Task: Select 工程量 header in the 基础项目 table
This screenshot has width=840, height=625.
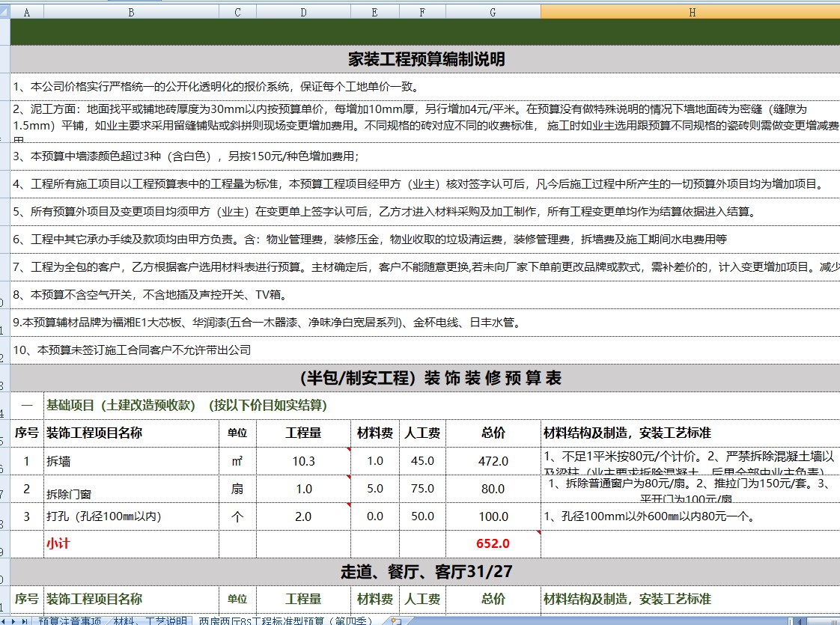Action: (303, 433)
